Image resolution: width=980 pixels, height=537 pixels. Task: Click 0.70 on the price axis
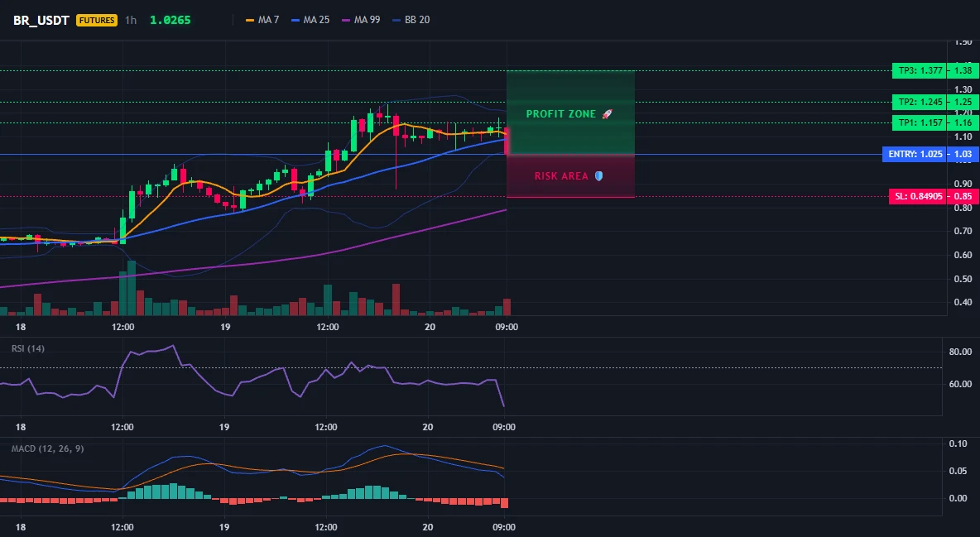[x=963, y=232]
